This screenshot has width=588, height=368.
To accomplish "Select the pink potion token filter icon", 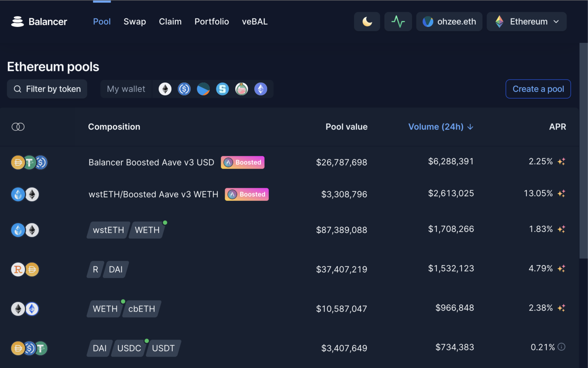I will click(242, 89).
